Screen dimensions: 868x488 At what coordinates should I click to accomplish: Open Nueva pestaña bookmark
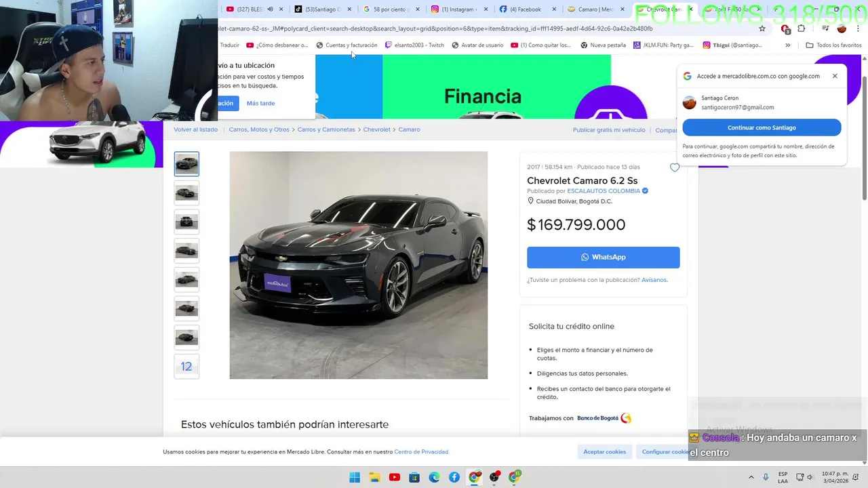(602, 45)
